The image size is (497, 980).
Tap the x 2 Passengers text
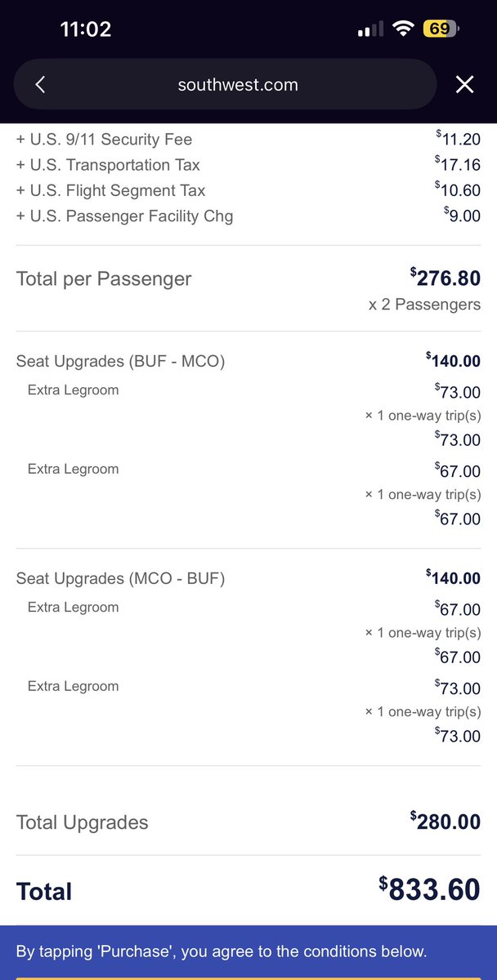tap(424, 305)
